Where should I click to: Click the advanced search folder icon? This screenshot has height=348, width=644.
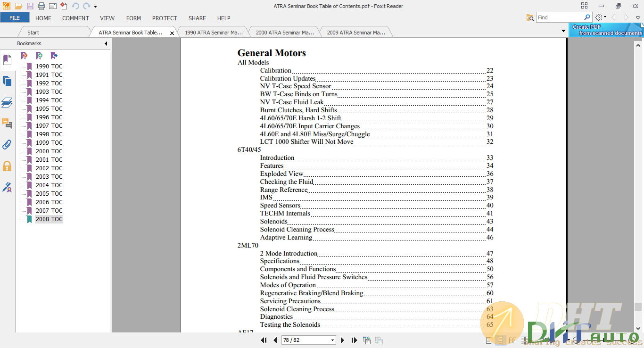pos(530,17)
